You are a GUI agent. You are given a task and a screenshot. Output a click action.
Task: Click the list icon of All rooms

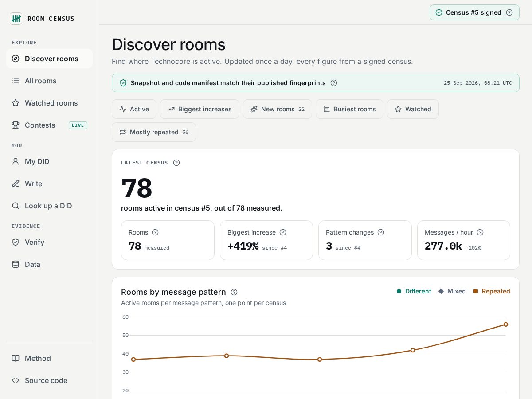[16, 81]
